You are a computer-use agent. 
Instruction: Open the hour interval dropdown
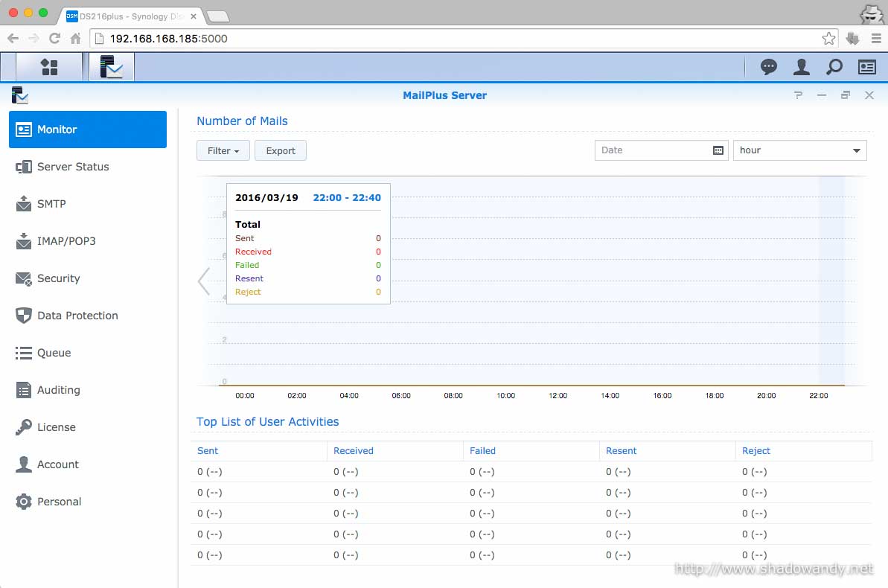pos(799,150)
